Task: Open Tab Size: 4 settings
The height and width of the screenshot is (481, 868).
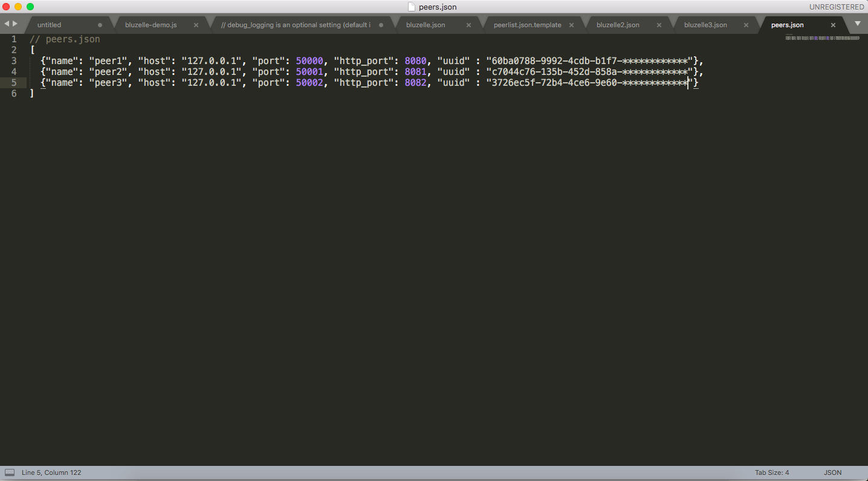Action: [772, 473]
